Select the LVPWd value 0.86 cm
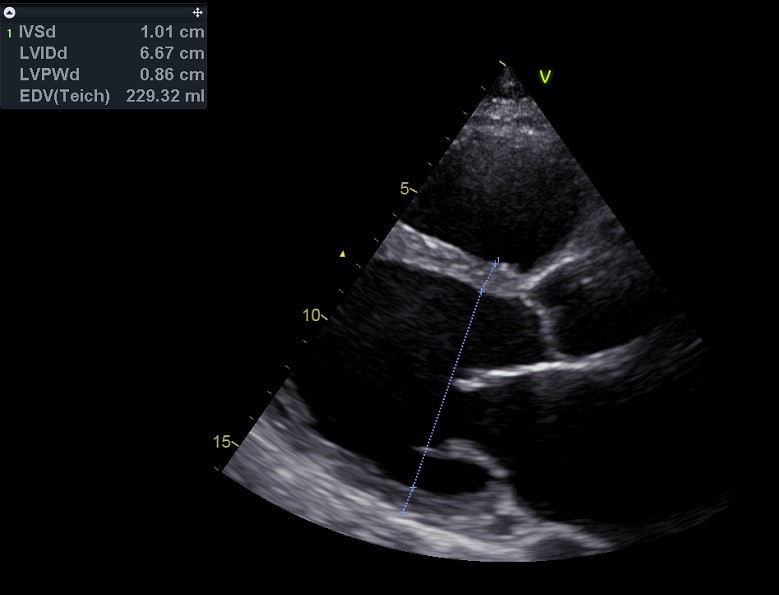779x595 pixels. tap(172, 74)
